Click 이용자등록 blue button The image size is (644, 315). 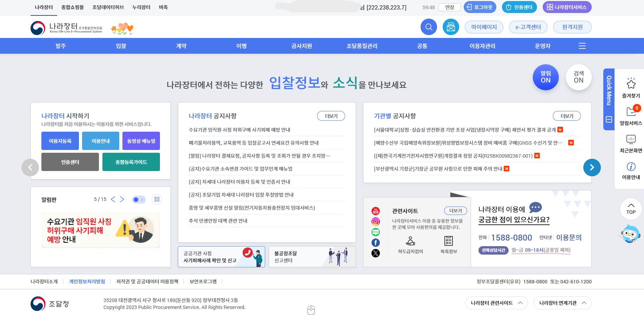[x=60, y=141]
